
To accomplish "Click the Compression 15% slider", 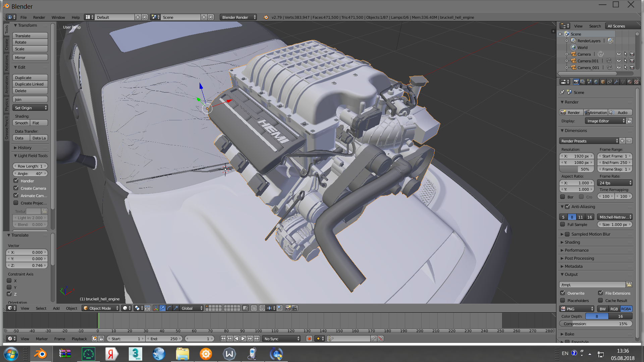I will pyautogui.click(x=596, y=323).
